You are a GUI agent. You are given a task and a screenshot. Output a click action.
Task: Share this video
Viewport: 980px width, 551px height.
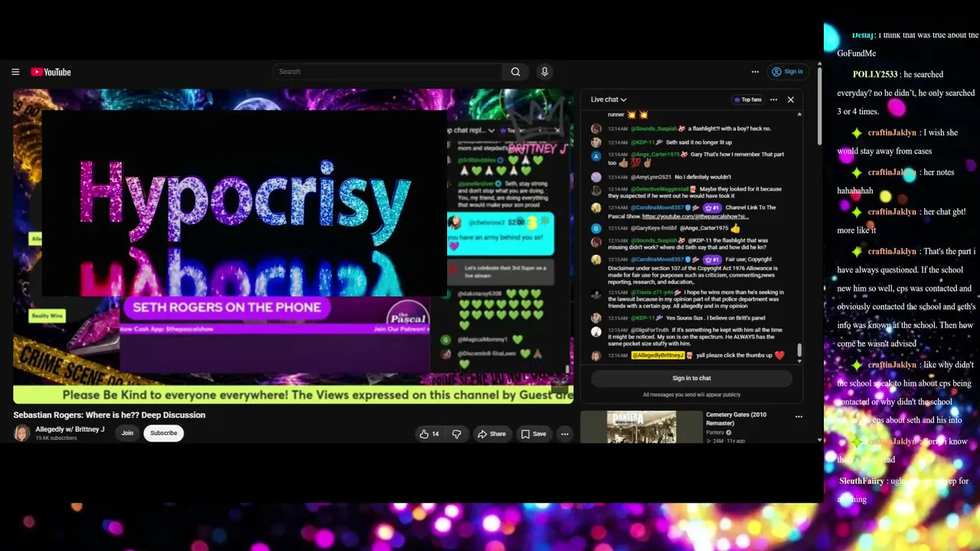[492, 434]
